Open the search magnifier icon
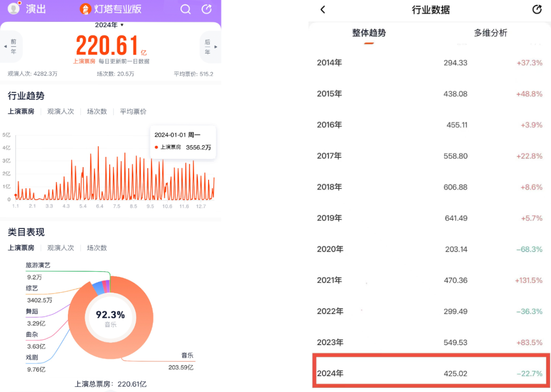This screenshot has width=551, height=392. [186, 9]
